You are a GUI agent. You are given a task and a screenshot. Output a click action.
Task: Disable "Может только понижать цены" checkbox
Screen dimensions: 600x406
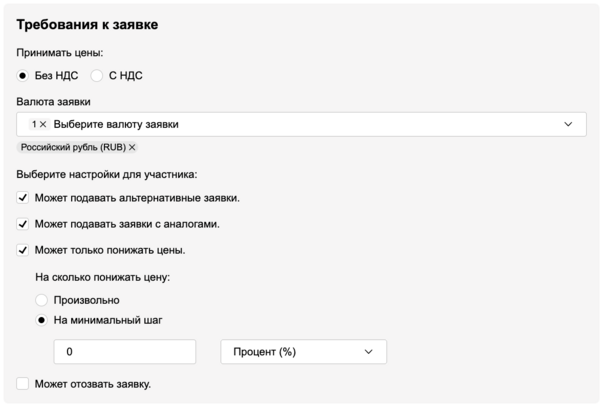pos(23,250)
